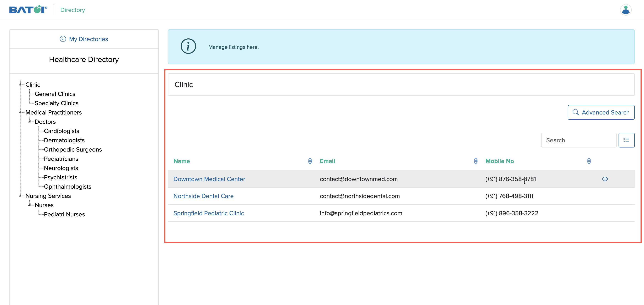644x305 pixels.
Task: Click the list view columns button
Action: (626, 140)
